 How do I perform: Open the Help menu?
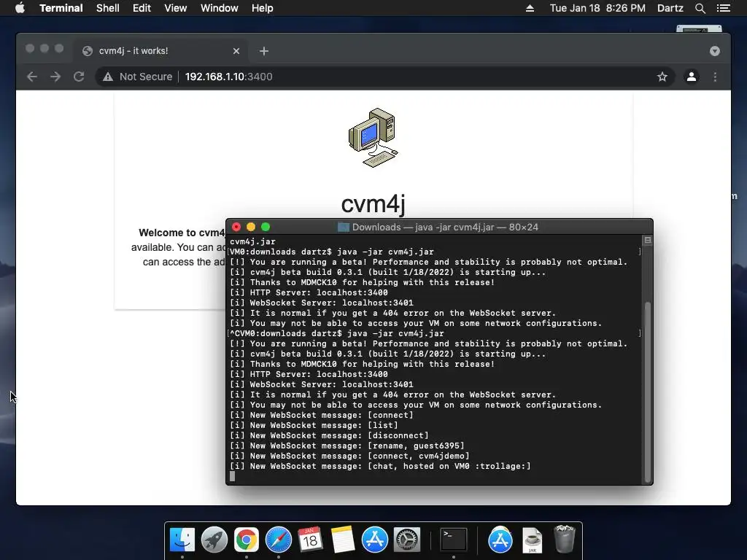point(262,8)
